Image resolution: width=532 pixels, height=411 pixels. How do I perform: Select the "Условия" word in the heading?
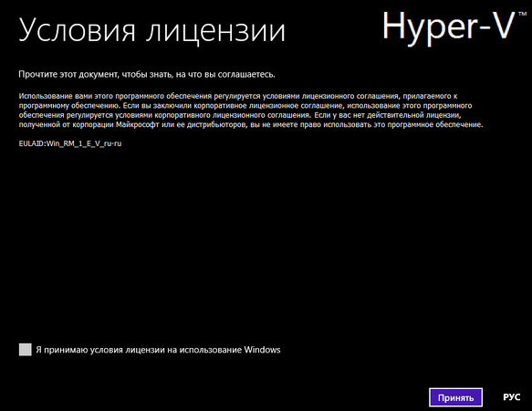coord(78,31)
